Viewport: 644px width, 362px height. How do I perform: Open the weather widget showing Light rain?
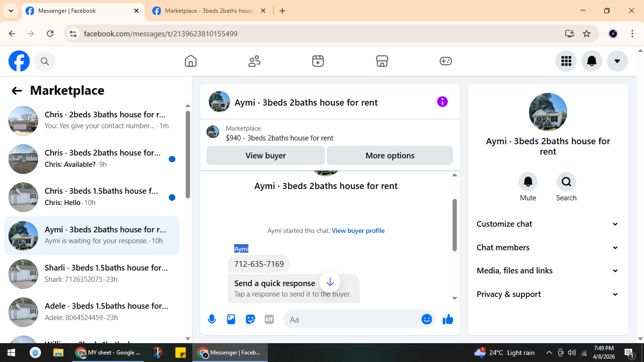[x=504, y=353]
